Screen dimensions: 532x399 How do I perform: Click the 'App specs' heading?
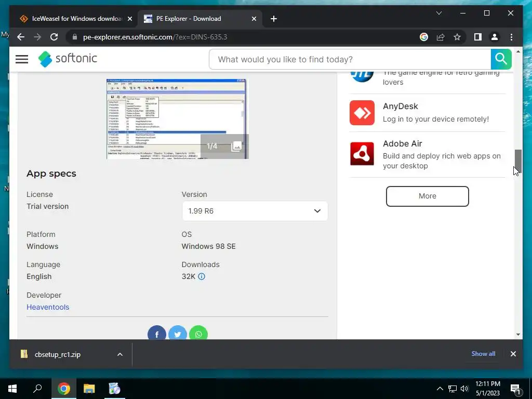(x=51, y=174)
